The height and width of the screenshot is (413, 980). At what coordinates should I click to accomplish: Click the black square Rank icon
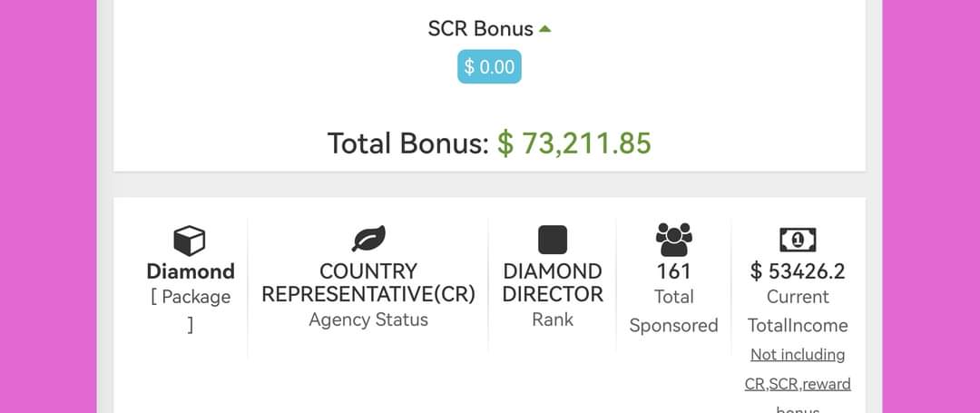pos(553,240)
